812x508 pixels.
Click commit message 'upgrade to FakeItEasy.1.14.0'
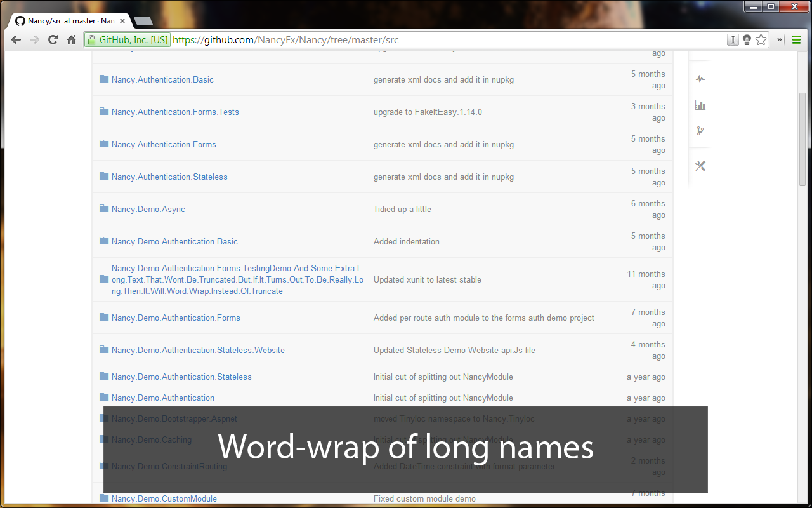(x=428, y=112)
